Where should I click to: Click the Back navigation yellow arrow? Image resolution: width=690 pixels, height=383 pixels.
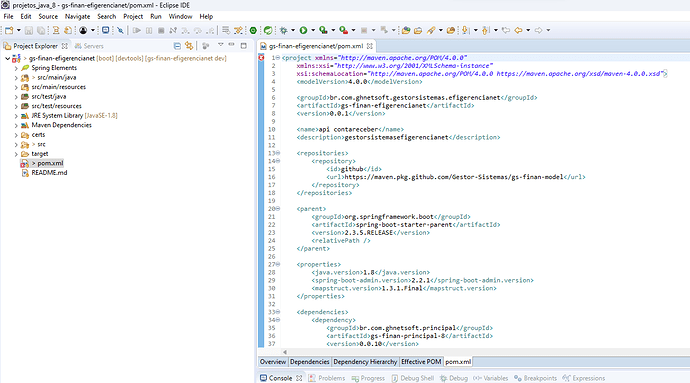point(518,30)
